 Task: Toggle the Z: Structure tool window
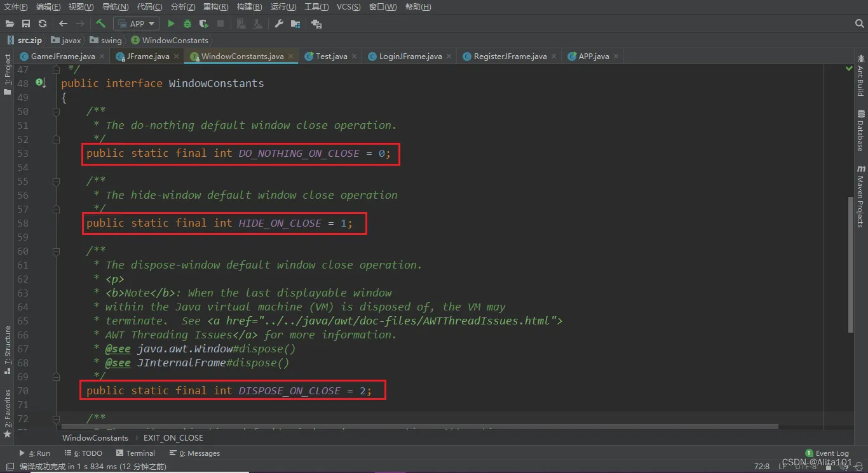click(7, 351)
